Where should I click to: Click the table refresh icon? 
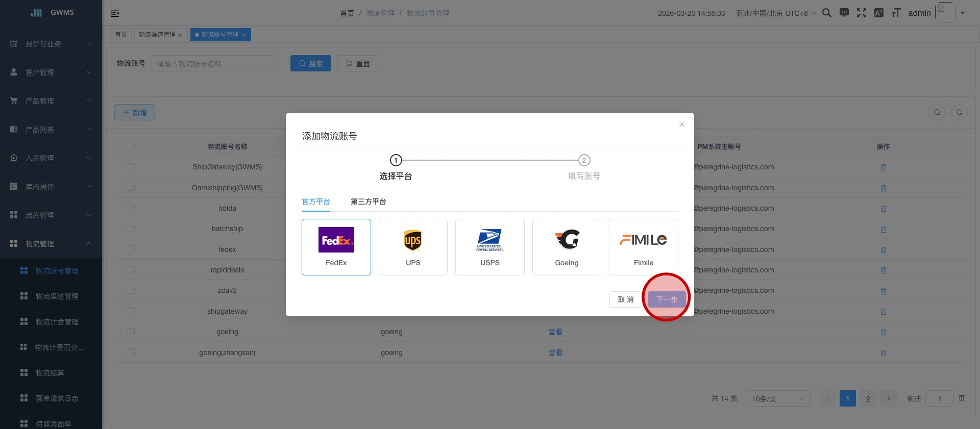(960, 112)
